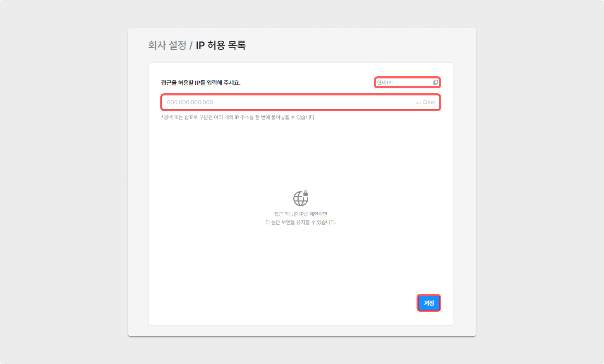
Task: Click the middle of the IP input field
Action: (x=301, y=102)
